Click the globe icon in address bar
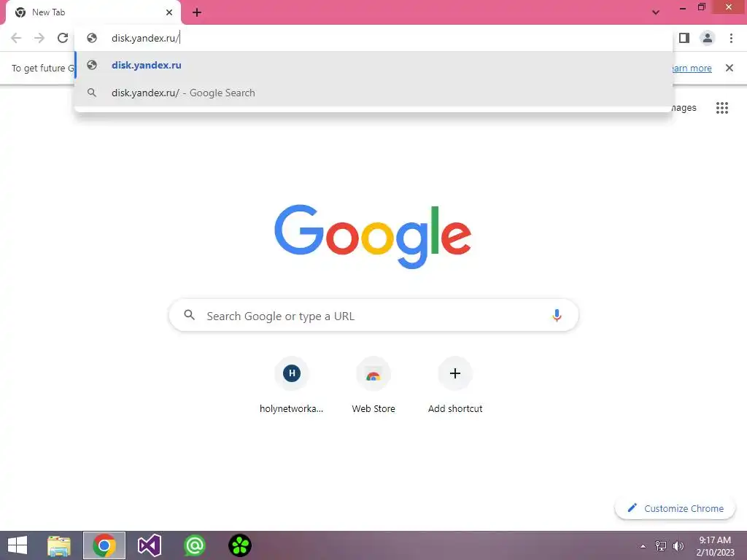The height and width of the screenshot is (560, 747). tap(92, 38)
